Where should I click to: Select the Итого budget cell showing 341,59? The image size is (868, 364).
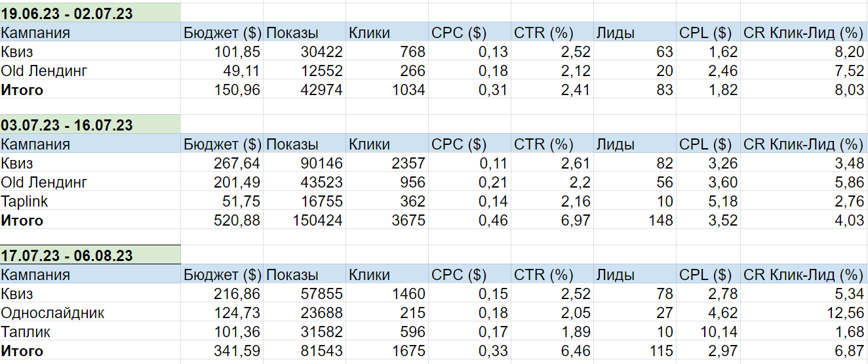[x=222, y=350]
